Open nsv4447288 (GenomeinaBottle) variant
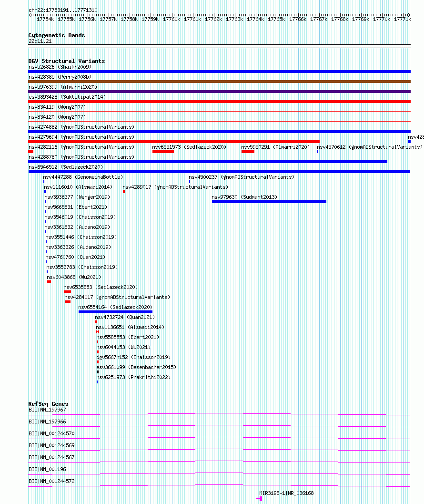The width and height of the screenshot is (424, 504). click(83, 177)
